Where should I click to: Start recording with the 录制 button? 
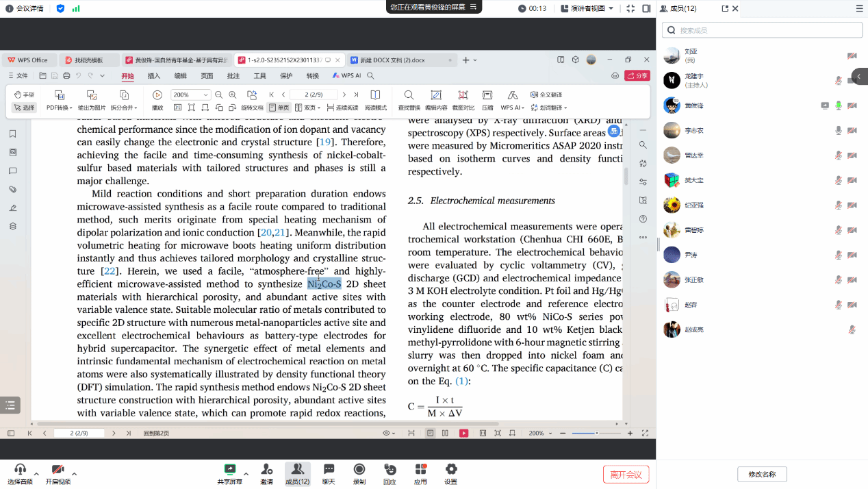[359, 473]
